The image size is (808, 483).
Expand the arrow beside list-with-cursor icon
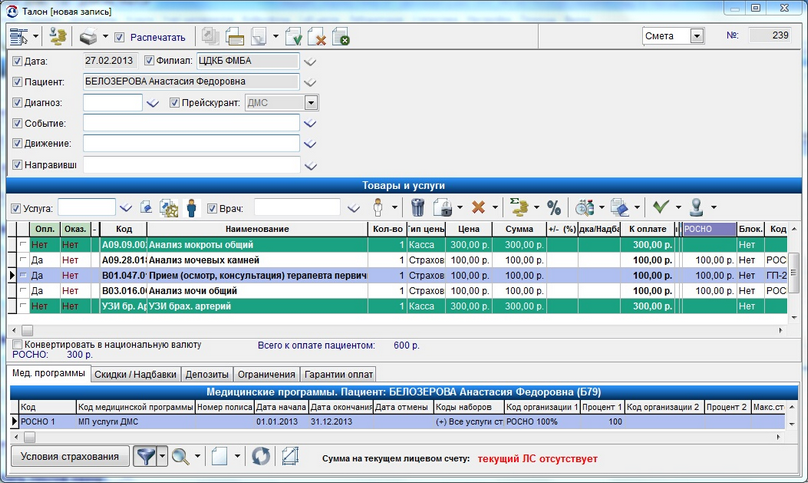coord(36,37)
